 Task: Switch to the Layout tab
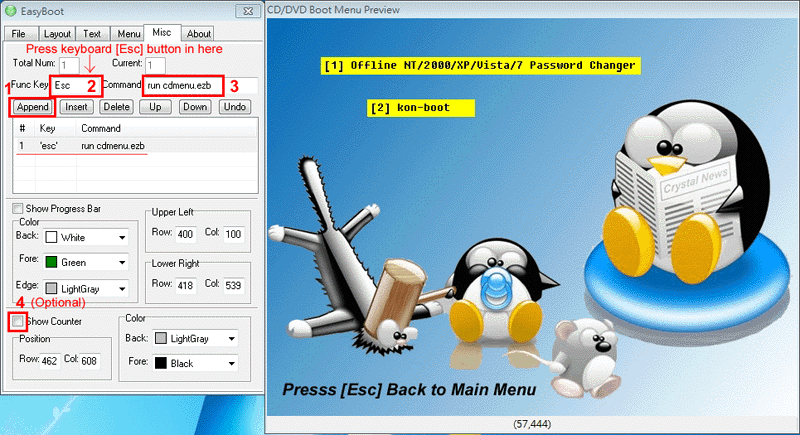(57, 34)
